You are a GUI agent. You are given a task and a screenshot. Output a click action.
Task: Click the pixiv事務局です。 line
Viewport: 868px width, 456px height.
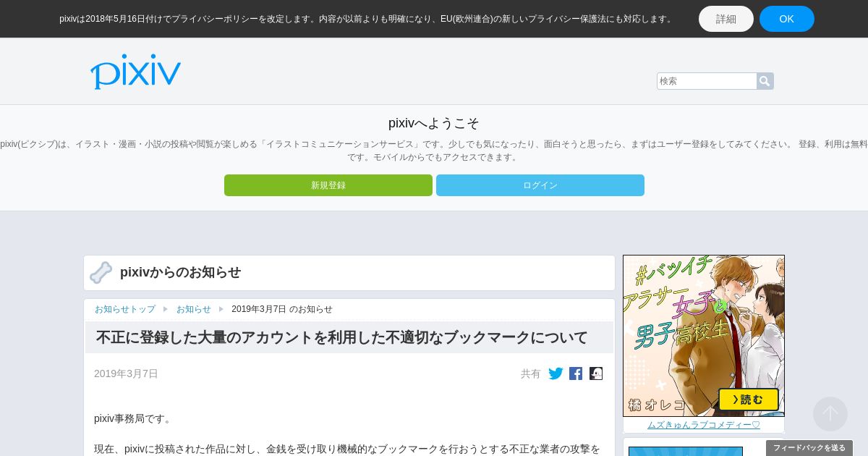coord(135,418)
